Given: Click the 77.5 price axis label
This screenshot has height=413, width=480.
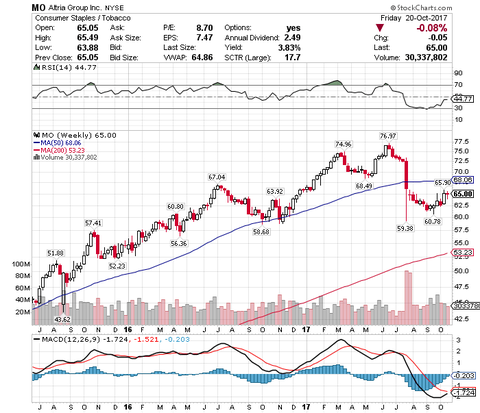Looking at the screenshot, I should point(462,141).
